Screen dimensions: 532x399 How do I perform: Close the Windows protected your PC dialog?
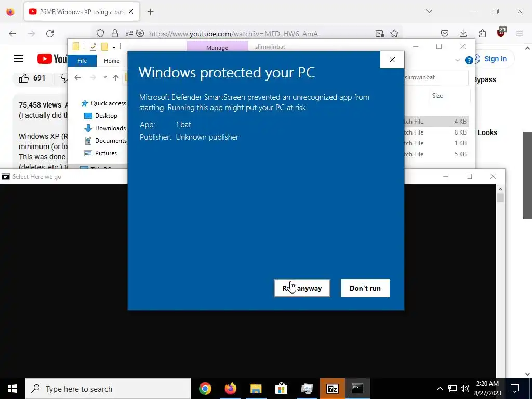[x=392, y=60]
